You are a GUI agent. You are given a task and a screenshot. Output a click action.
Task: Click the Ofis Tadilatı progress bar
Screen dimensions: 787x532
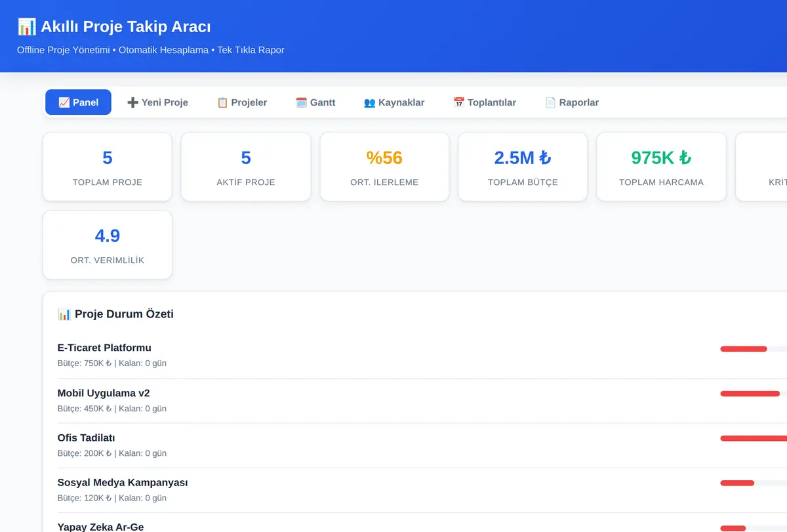point(754,438)
